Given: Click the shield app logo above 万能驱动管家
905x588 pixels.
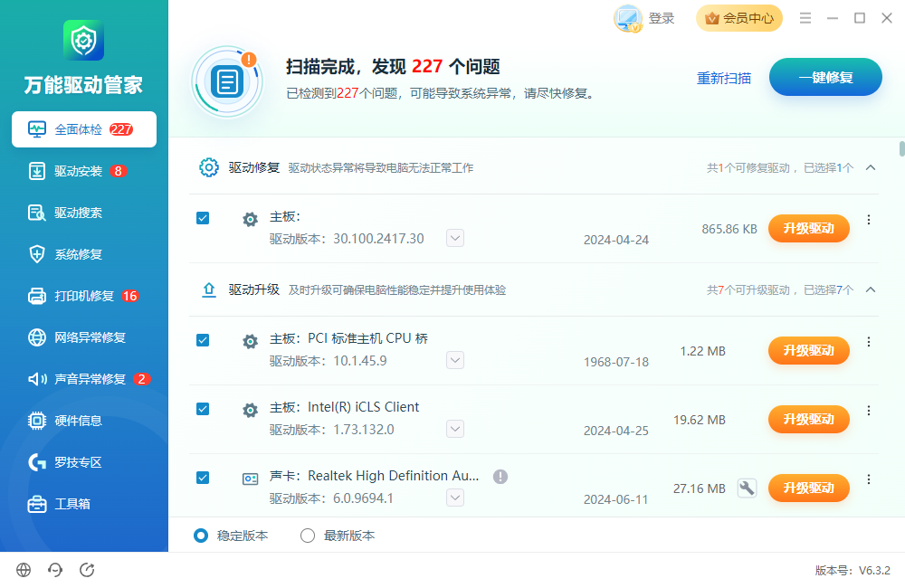Looking at the screenshot, I should (x=83, y=41).
